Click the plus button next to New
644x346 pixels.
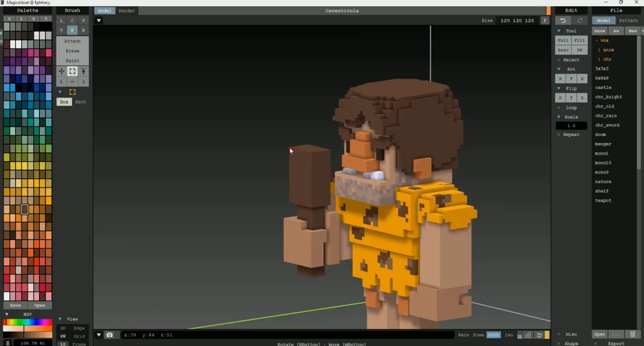(x=642, y=31)
